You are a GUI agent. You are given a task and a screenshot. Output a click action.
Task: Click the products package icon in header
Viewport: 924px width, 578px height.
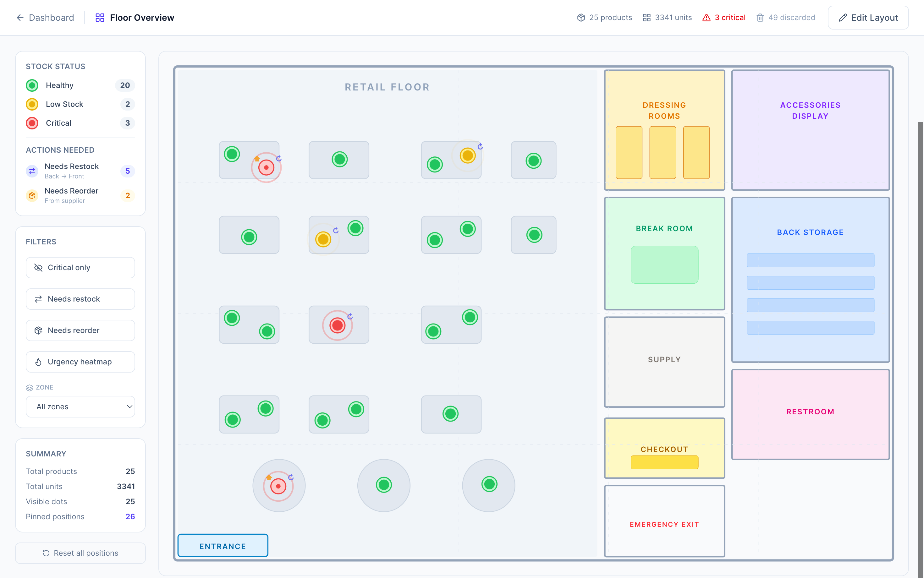click(x=581, y=18)
